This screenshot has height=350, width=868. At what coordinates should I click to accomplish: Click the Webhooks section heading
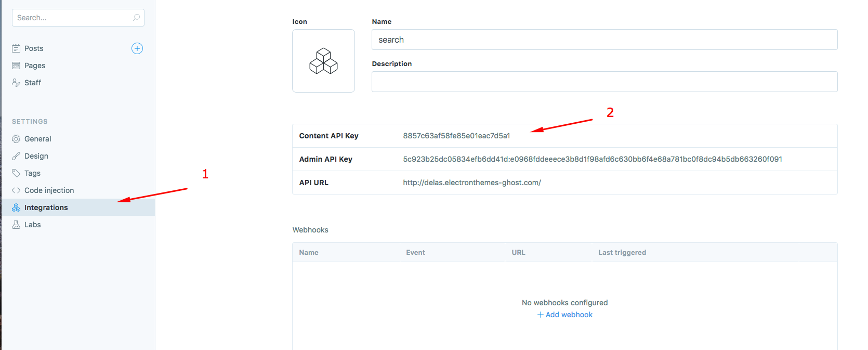point(310,230)
